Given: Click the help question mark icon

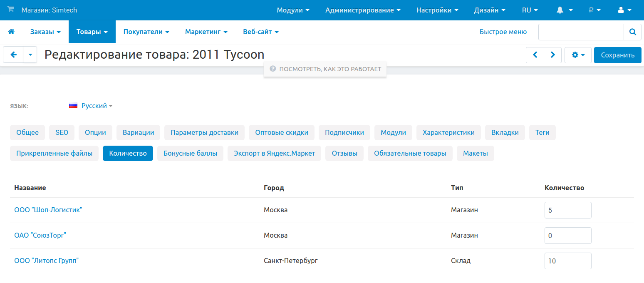Looking at the screenshot, I should click(x=273, y=69).
